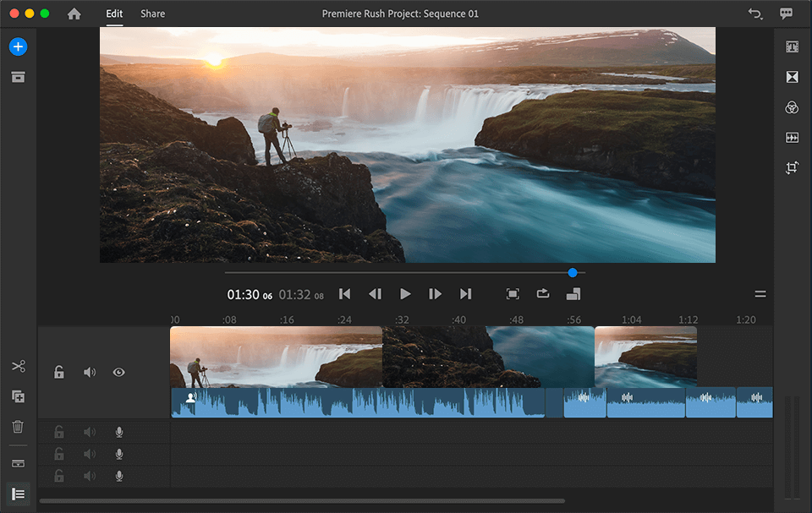Open the Speed panel icon
This screenshot has width=812, height=513.
point(792,137)
